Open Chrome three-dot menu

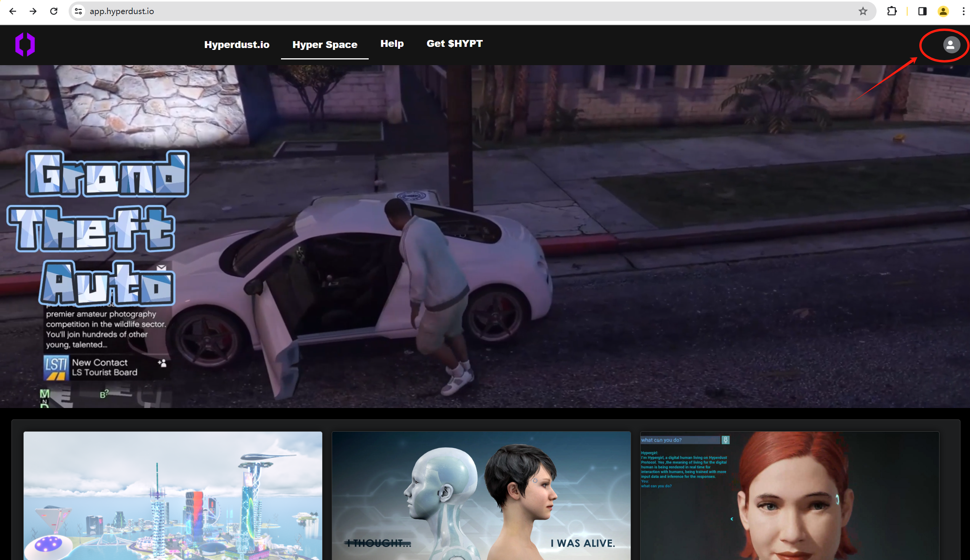pyautogui.click(x=963, y=11)
